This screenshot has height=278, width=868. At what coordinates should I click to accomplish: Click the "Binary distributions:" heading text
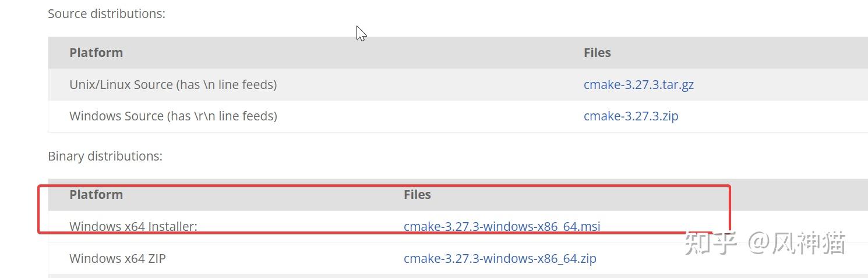tap(105, 156)
